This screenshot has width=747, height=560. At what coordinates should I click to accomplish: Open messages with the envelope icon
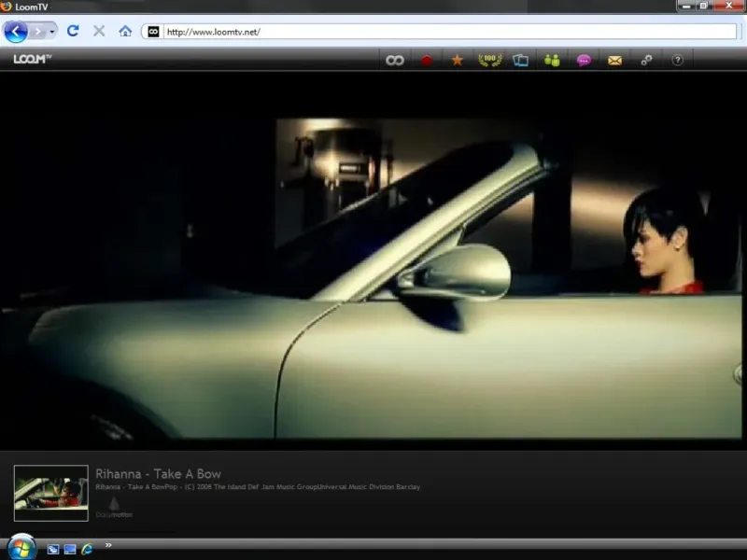[x=614, y=60]
